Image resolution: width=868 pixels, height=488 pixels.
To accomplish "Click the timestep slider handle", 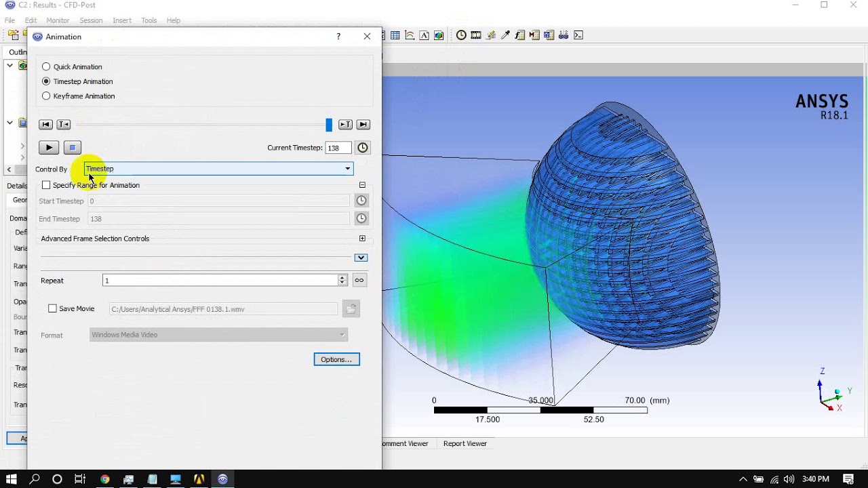I will coord(329,125).
